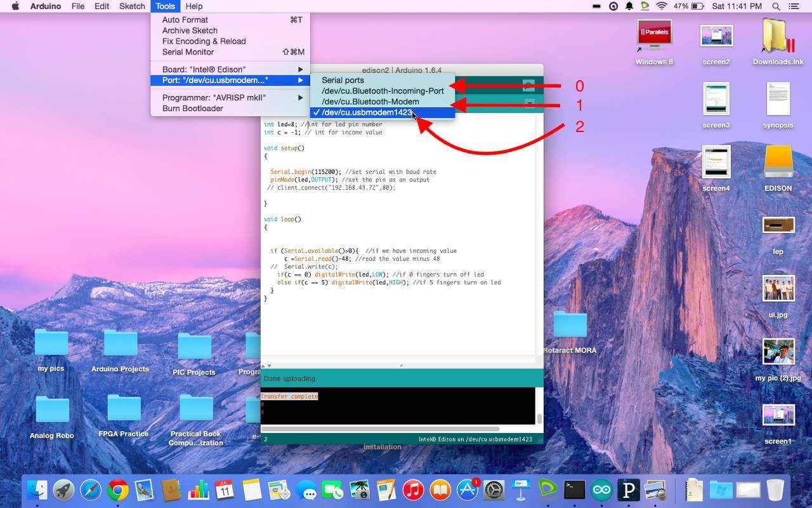Open Rotaract MORA desktop folder
The width and height of the screenshot is (812, 508).
pos(570,331)
